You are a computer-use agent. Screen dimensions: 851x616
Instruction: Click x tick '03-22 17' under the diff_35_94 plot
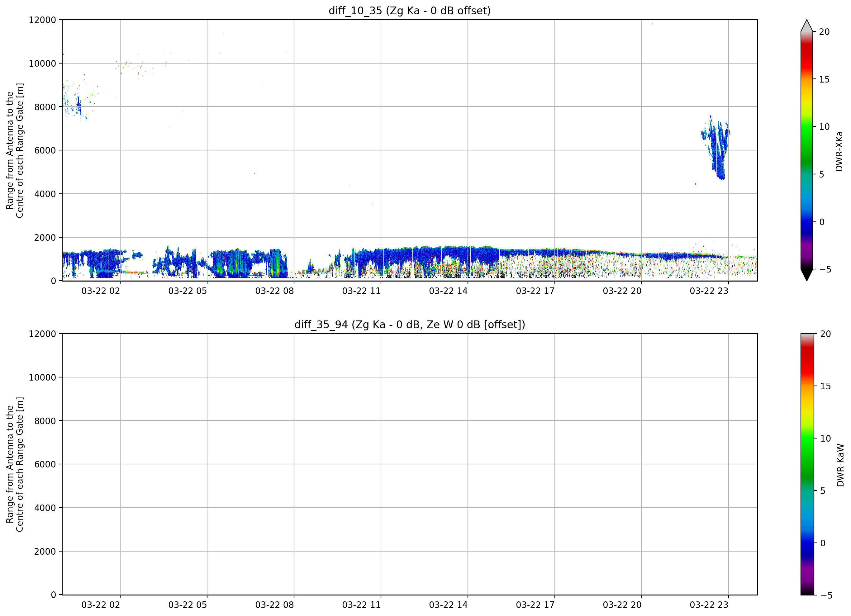click(x=535, y=605)
